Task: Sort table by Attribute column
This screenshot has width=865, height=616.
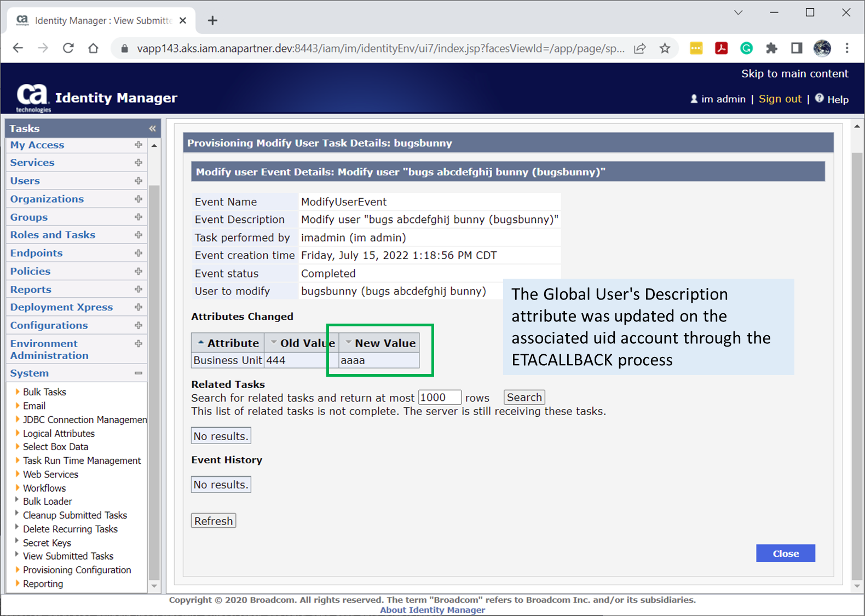Action: click(x=232, y=343)
